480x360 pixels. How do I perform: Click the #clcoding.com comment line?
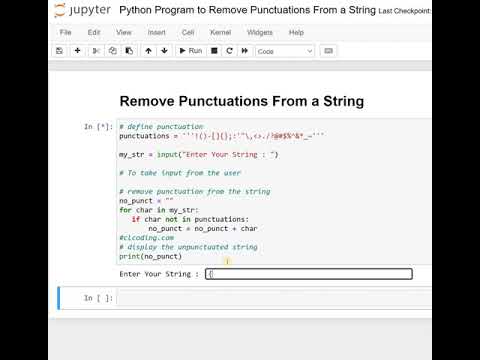point(147,238)
